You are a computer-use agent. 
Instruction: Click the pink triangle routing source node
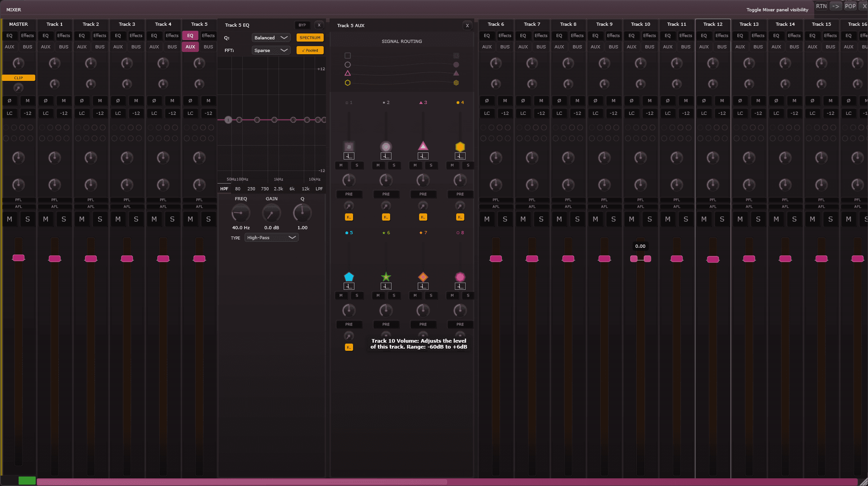[x=347, y=73]
